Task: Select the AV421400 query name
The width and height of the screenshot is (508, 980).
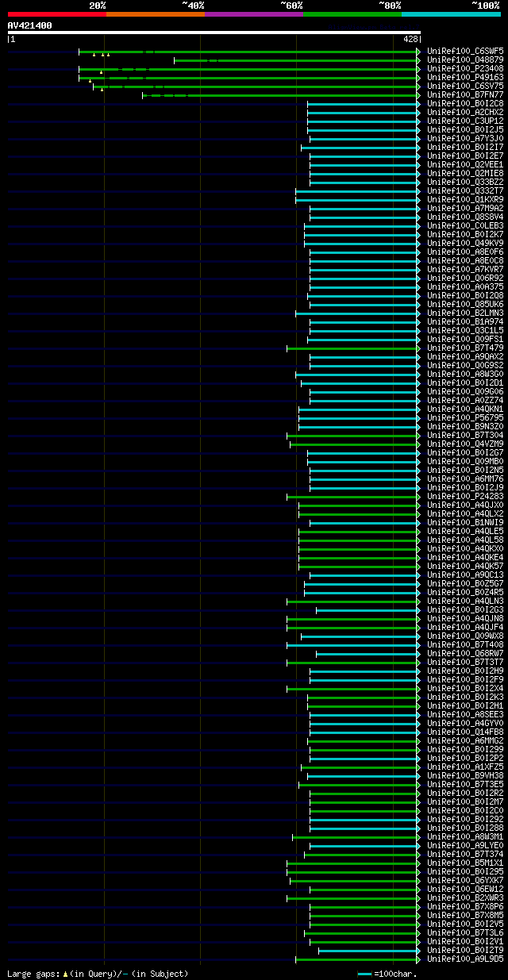Action: (x=29, y=25)
